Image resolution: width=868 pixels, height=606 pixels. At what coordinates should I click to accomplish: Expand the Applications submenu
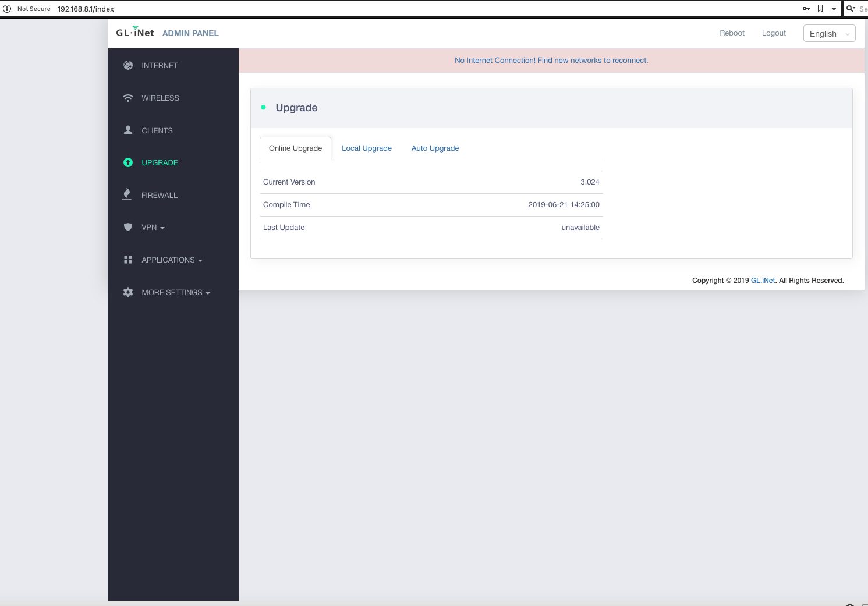click(x=172, y=260)
